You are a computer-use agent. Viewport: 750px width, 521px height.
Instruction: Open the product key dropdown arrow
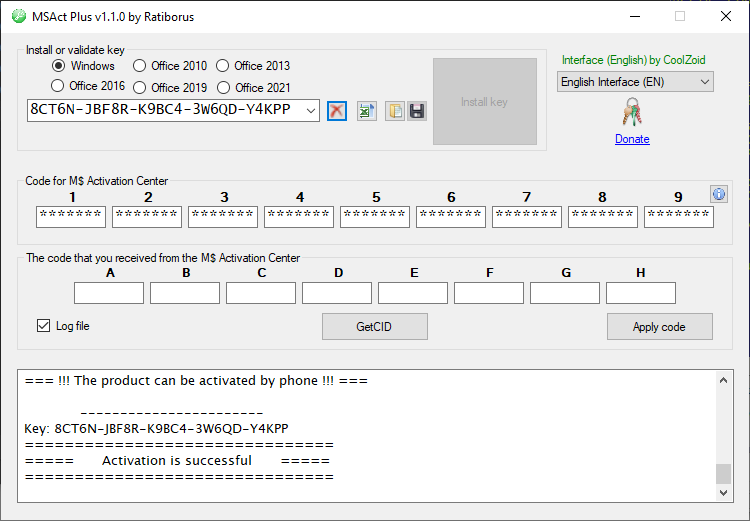tap(311, 111)
